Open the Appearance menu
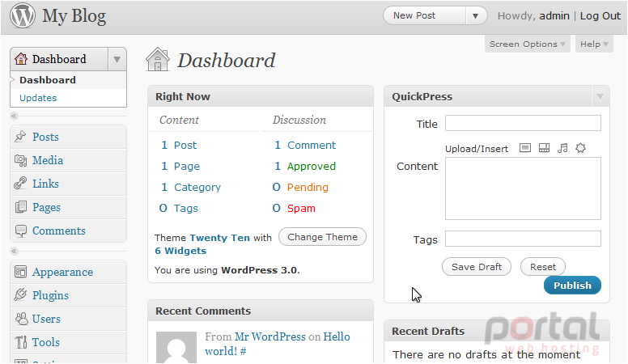The height and width of the screenshot is (364, 628). (62, 273)
